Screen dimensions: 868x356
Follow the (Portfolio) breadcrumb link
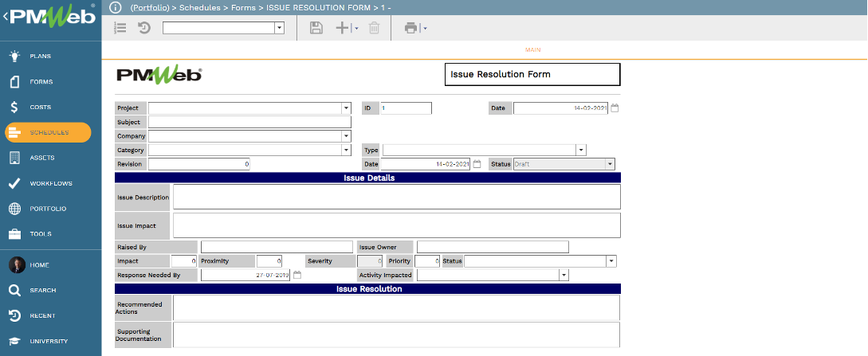(x=150, y=8)
